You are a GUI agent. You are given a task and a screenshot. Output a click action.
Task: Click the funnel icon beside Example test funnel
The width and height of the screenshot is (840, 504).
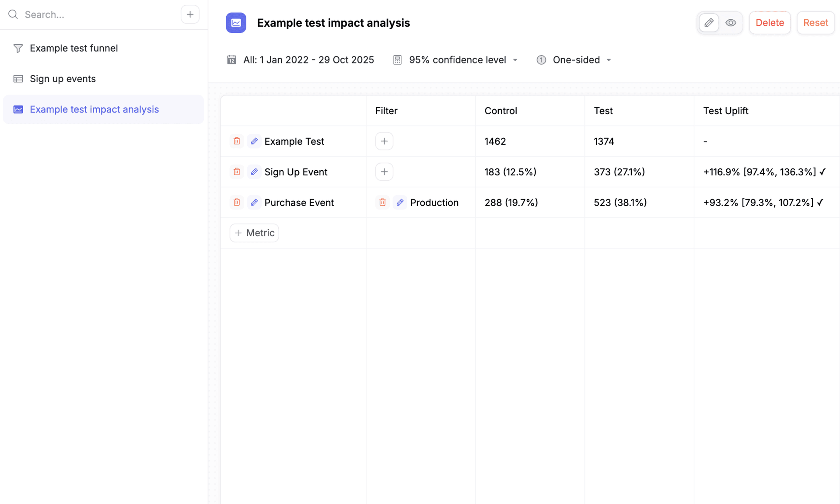18,48
